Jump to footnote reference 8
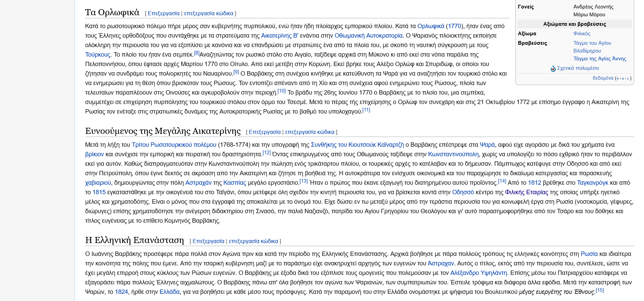Screen dimensions: 644x301 pos(197,53)
